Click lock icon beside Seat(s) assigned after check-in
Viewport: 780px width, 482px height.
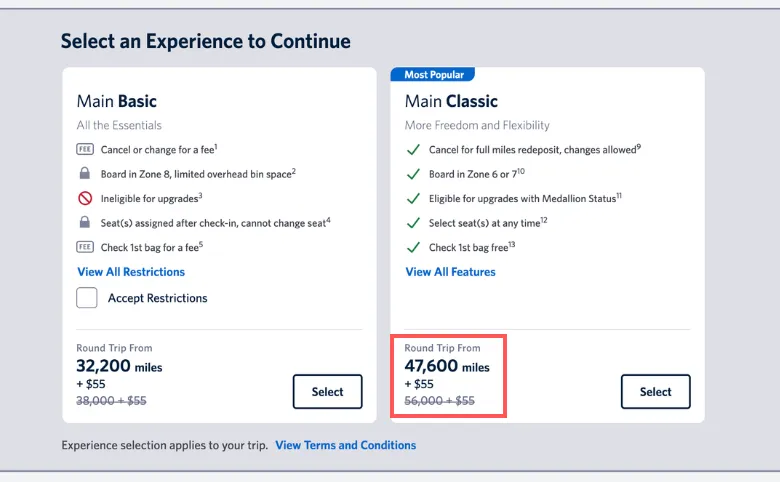click(x=85, y=222)
